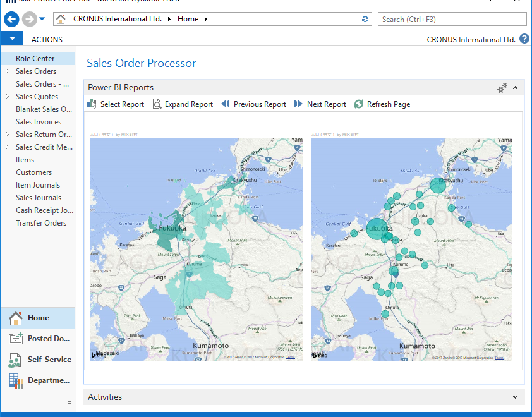Click the Home house icon button

(16, 318)
